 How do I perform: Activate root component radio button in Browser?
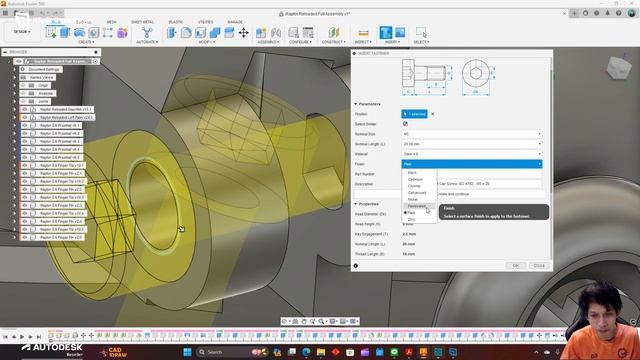click(x=95, y=61)
